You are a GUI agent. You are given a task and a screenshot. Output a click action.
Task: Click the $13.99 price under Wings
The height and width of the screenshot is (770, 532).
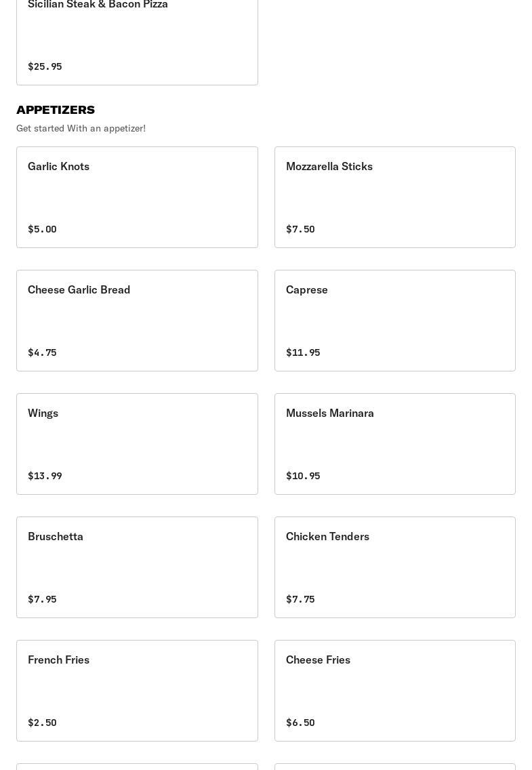[45, 476]
